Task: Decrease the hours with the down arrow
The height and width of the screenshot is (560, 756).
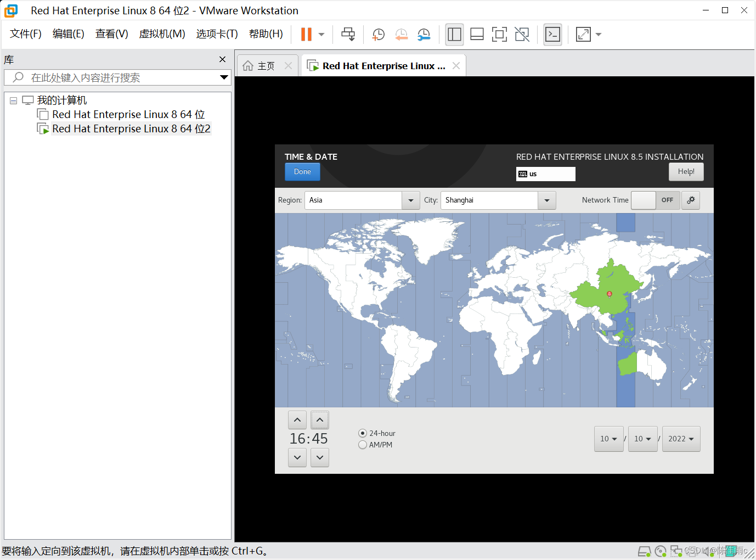Action: tap(297, 457)
